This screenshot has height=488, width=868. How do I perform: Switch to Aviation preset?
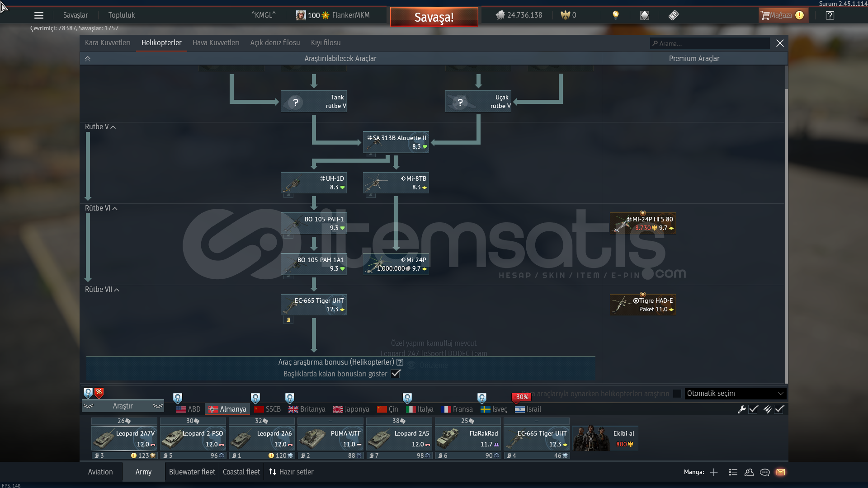100,472
